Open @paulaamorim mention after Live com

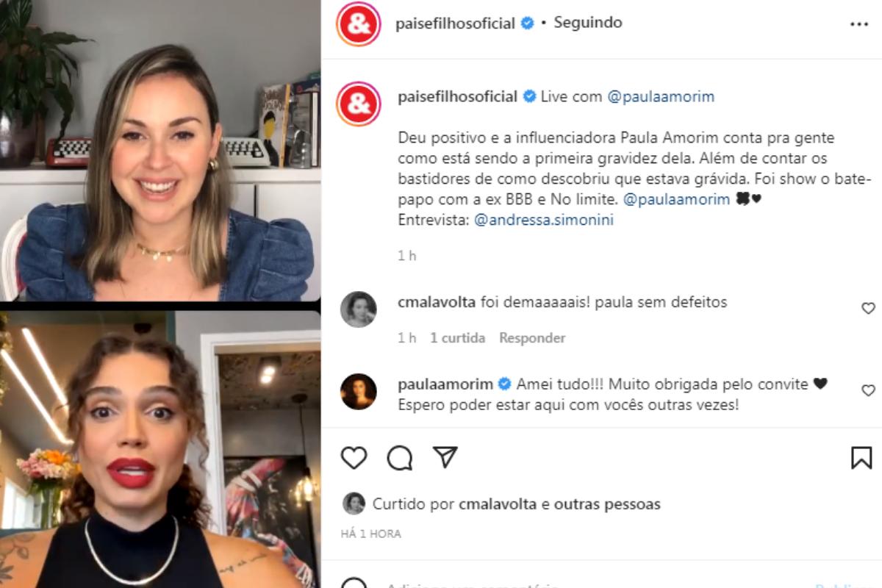click(661, 96)
